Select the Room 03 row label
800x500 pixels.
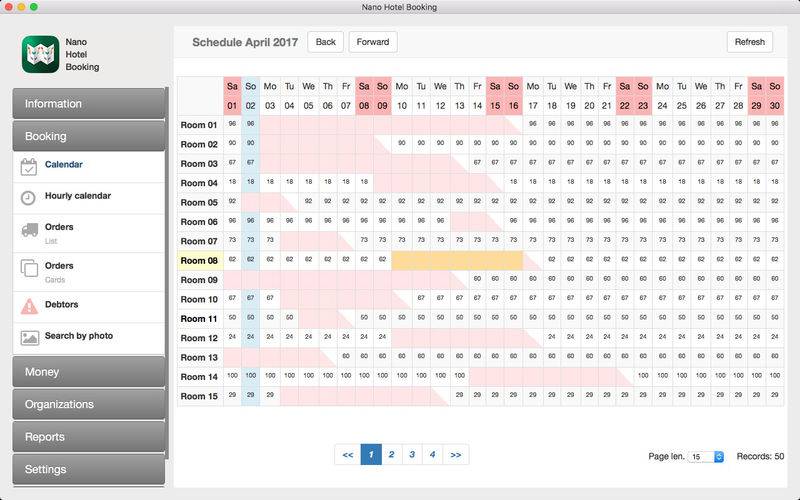pyautogui.click(x=199, y=164)
